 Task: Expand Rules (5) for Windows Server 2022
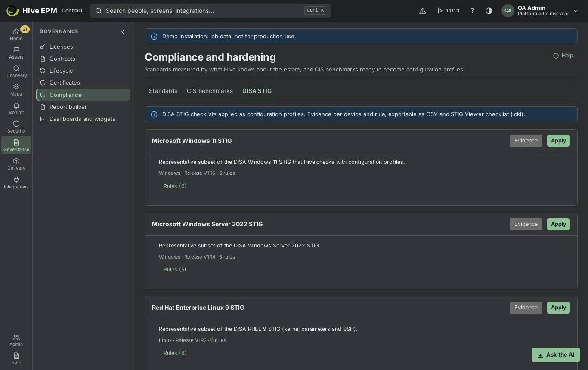pyautogui.click(x=175, y=270)
